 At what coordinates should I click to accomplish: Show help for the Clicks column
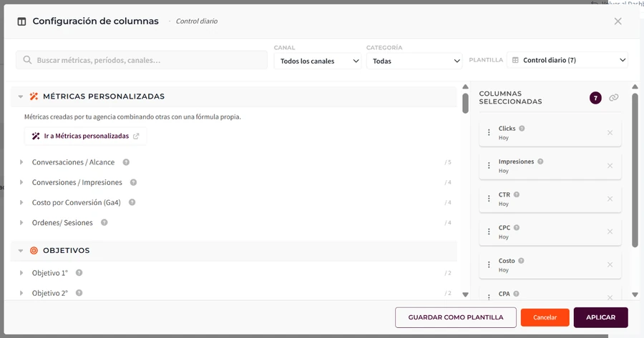pos(522,129)
